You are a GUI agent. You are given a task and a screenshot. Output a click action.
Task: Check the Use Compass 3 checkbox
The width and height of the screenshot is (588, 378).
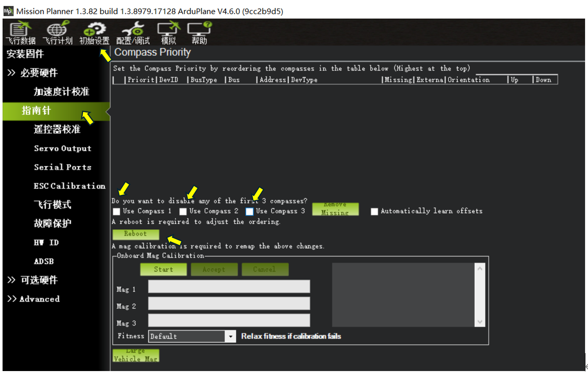(x=250, y=212)
